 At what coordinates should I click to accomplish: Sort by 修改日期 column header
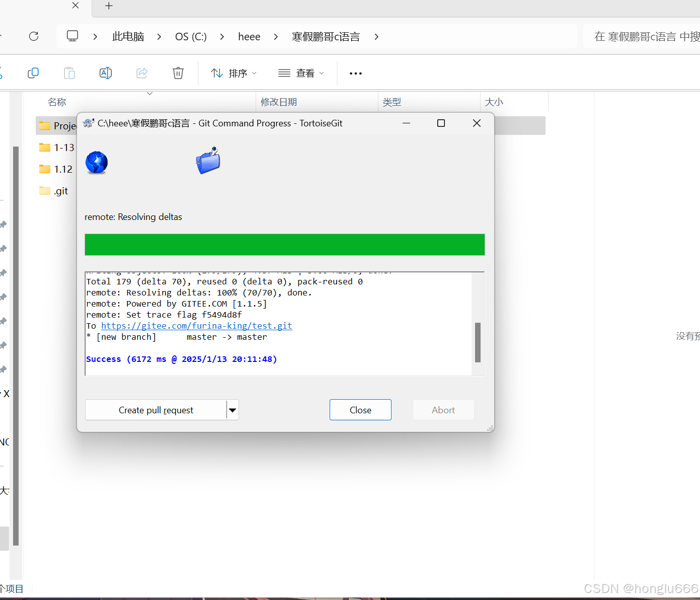[x=279, y=102]
